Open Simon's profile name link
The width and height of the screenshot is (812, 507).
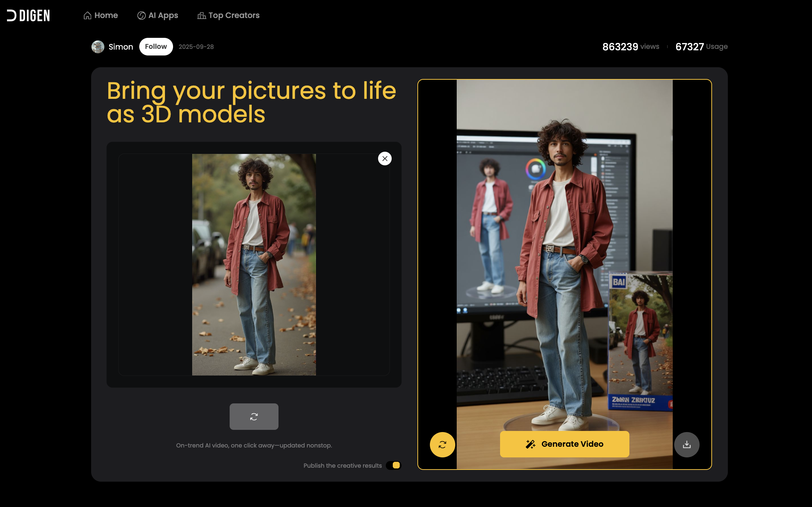pyautogui.click(x=121, y=47)
